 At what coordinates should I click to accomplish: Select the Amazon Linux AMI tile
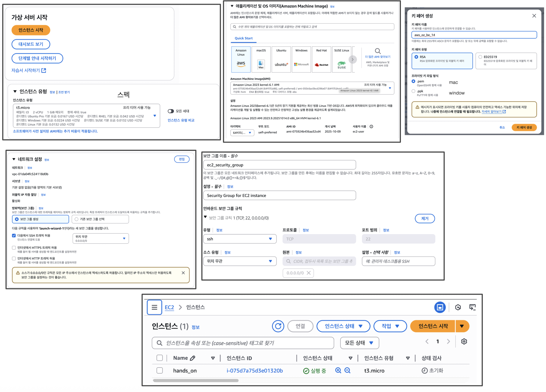(x=241, y=59)
